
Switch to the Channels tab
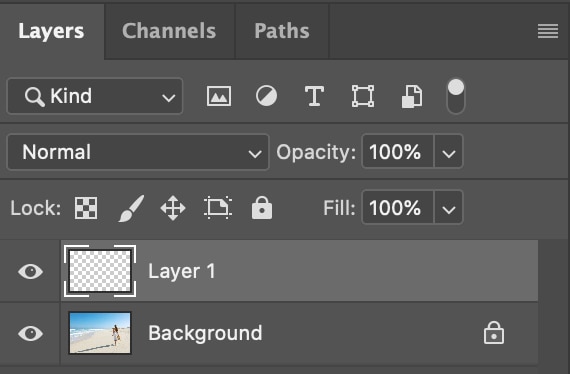pyautogui.click(x=169, y=31)
